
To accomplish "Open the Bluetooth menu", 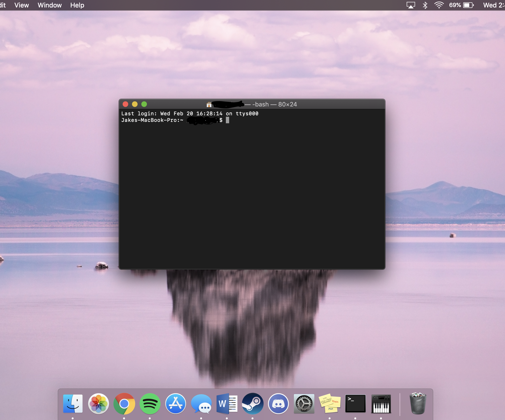I will click(425, 5).
